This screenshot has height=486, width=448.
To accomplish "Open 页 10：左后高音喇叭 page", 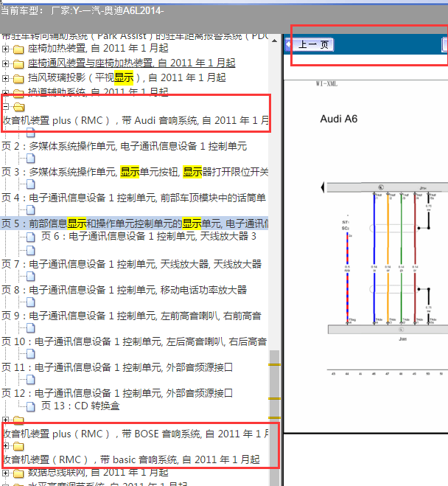I will click(x=134, y=341).
